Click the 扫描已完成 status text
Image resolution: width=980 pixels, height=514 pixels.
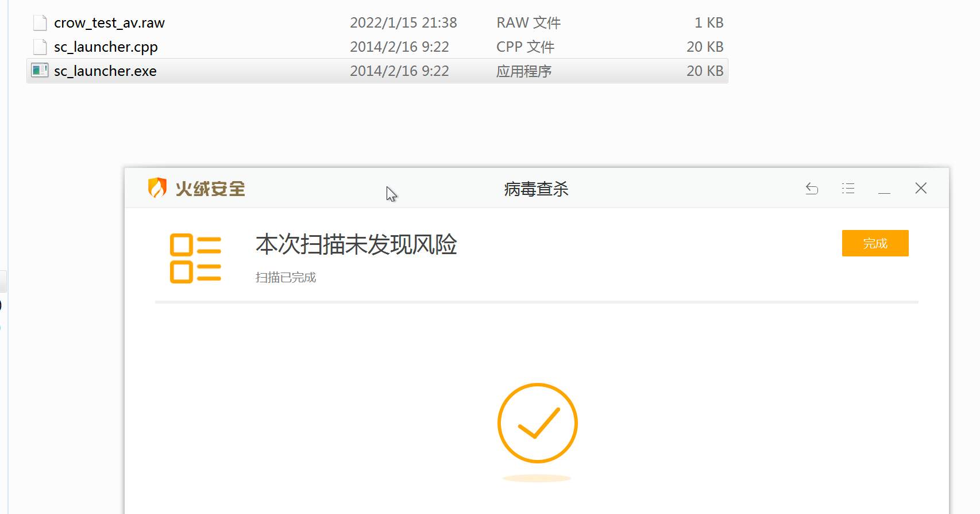[285, 277]
